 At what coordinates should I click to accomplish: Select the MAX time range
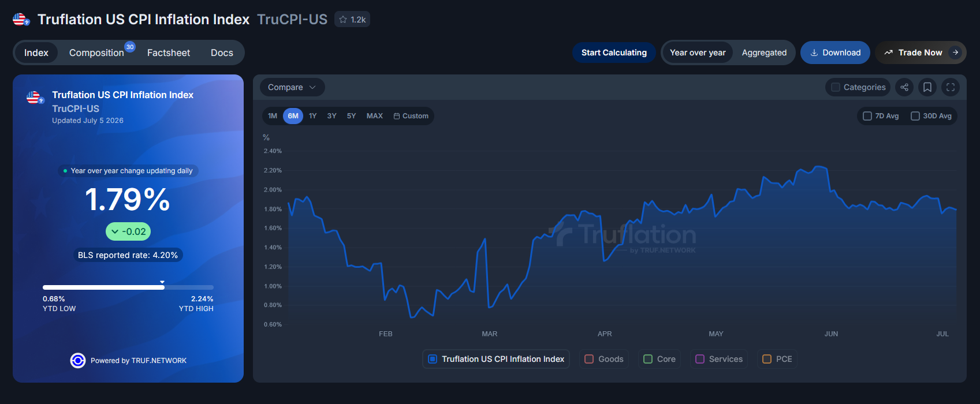tap(375, 116)
